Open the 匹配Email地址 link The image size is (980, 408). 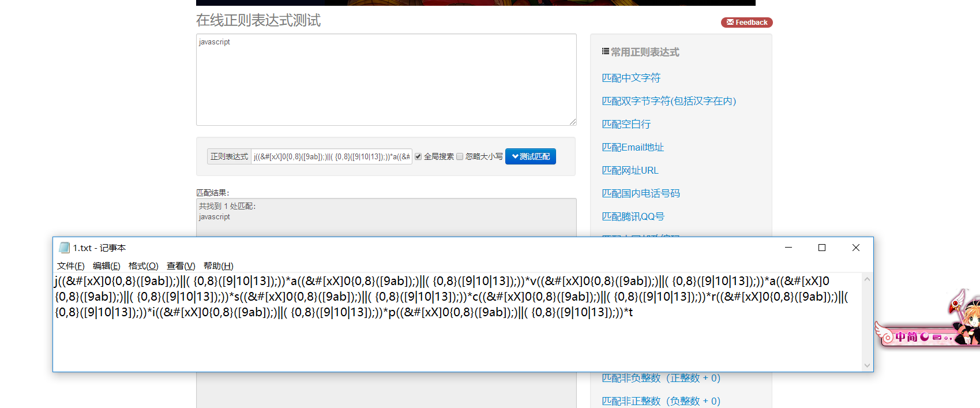(x=633, y=147)
